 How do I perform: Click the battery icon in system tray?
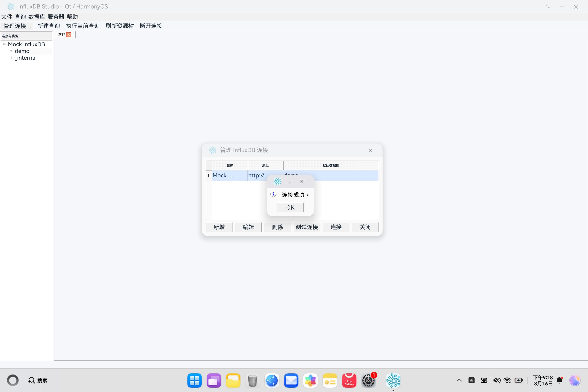(x=519, y=380)
